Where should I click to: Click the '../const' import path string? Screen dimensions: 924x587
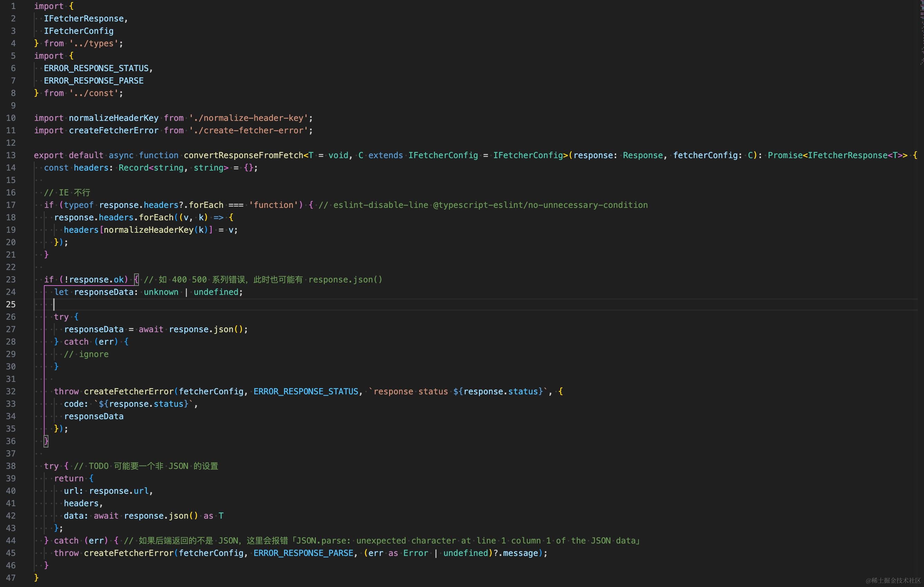(x=94, y=93)
